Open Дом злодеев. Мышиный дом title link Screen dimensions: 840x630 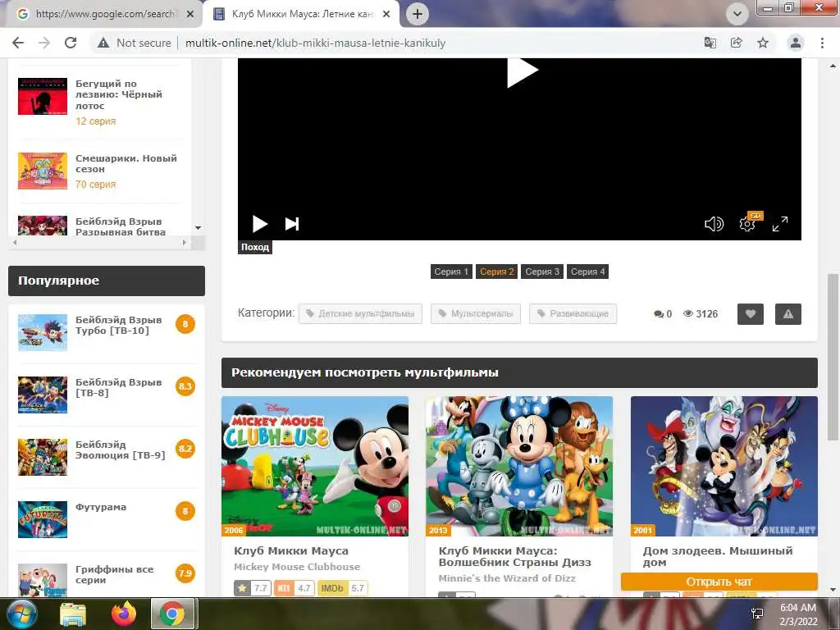point(717,557)
